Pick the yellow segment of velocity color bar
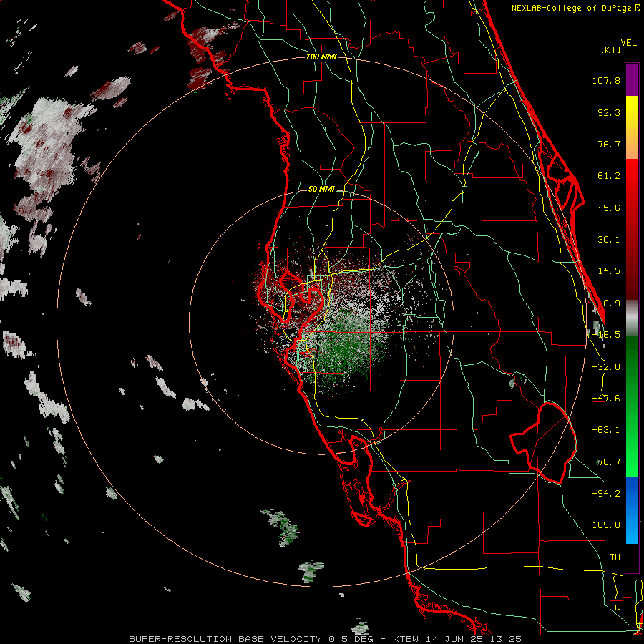This screenshot has width=644, height=644. click(x=632, y=127)
